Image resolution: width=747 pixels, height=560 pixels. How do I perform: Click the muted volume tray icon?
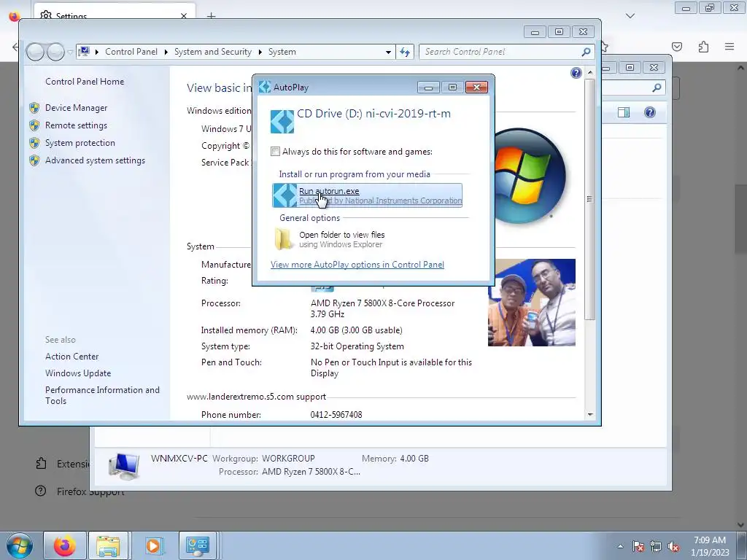(x=673, y=546)
